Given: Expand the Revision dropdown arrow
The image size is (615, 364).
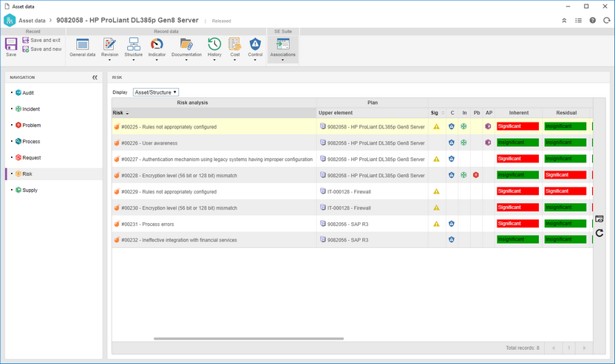Looking at the screenshot, I should click(109, 60).
